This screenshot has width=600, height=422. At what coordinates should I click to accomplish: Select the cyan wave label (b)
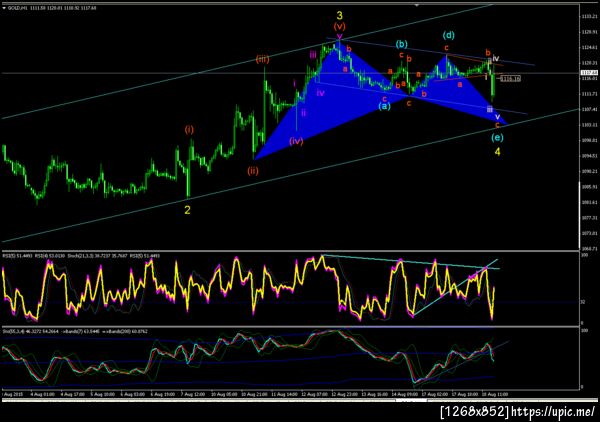click(x=401, y=44)
